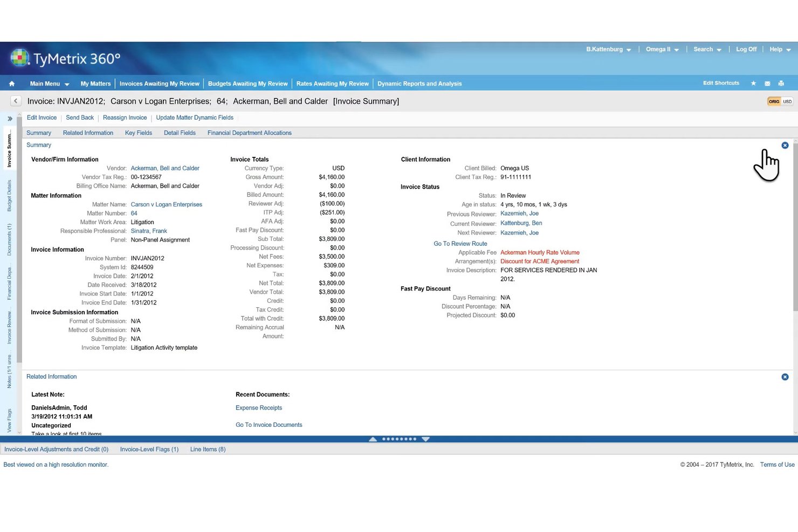Go back using the left chevron button
The height and width of the screenshot is (532, 798).
tap(16, 101)
